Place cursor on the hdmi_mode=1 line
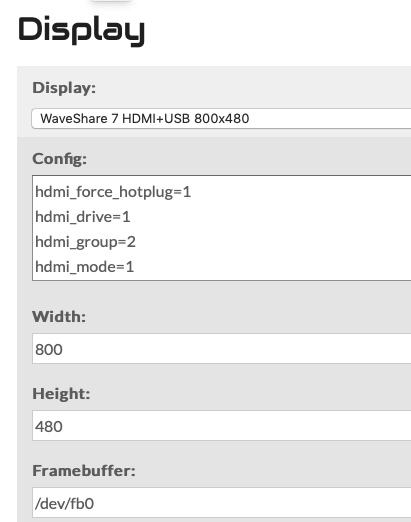 pos(85,267)
